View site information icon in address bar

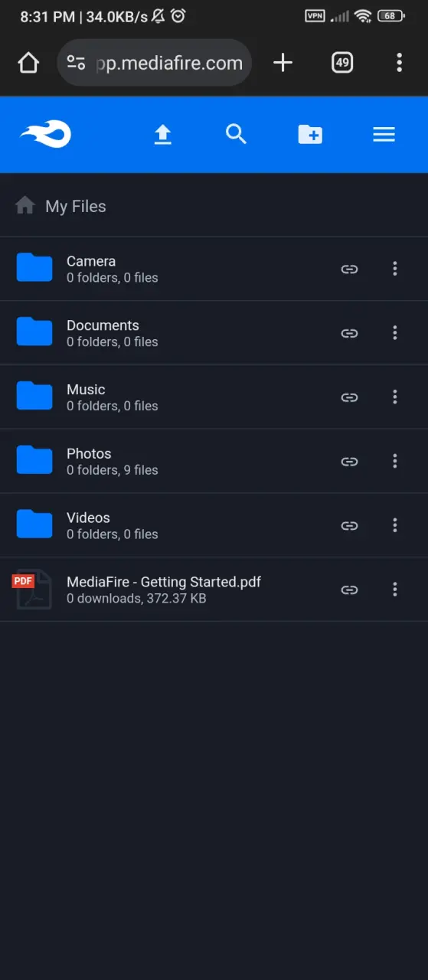coord(76,63)
